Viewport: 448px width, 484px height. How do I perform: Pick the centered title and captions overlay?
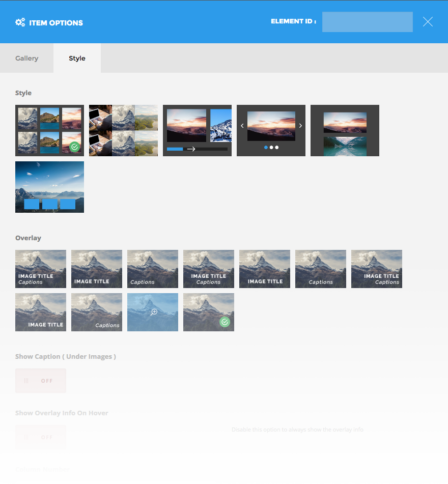(x=209, y=269)
